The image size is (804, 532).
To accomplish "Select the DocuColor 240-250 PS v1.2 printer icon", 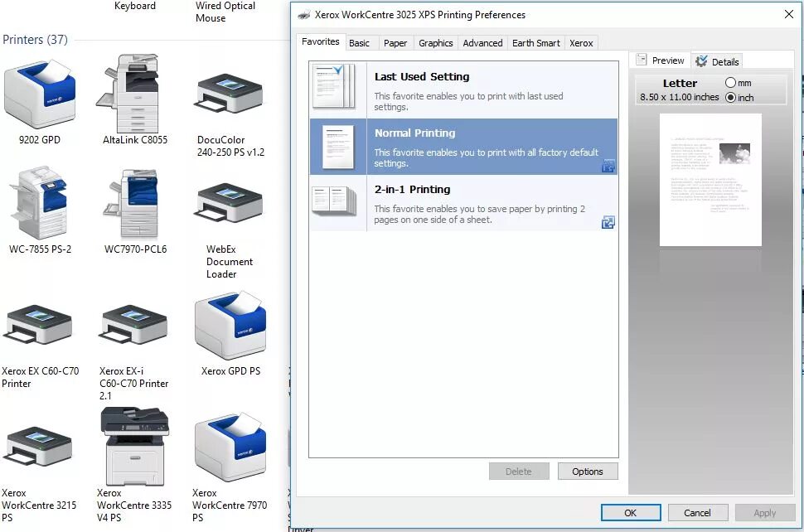I will coord(229,93).
